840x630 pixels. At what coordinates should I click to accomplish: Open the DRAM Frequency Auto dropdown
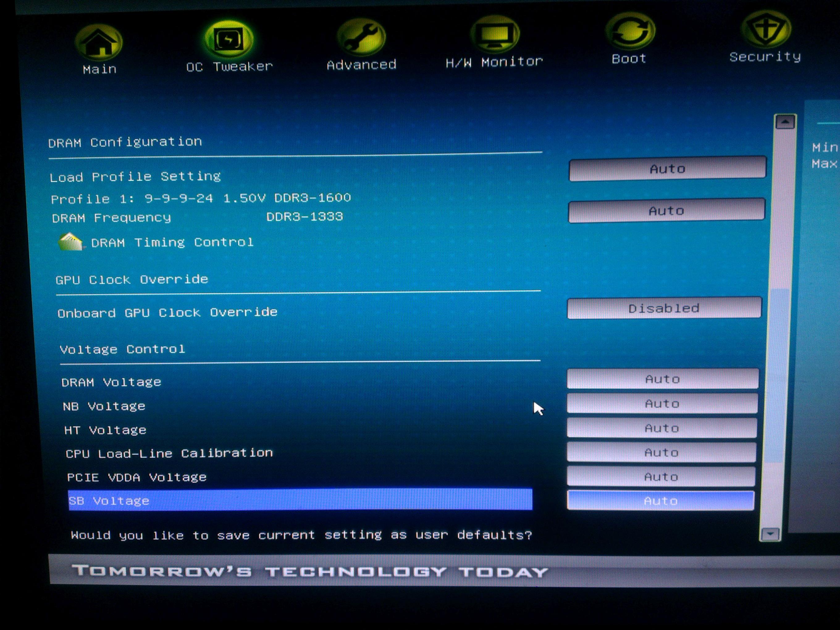click(x=666, y=210)
